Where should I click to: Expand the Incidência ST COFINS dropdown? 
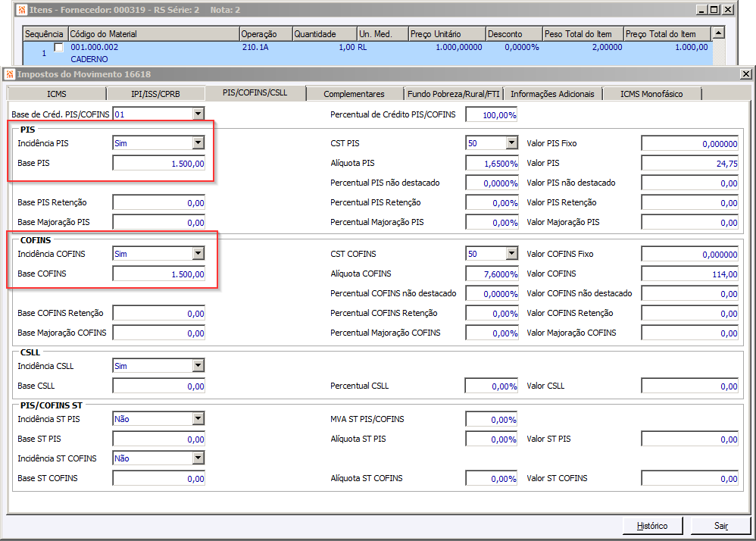[198, 458]
